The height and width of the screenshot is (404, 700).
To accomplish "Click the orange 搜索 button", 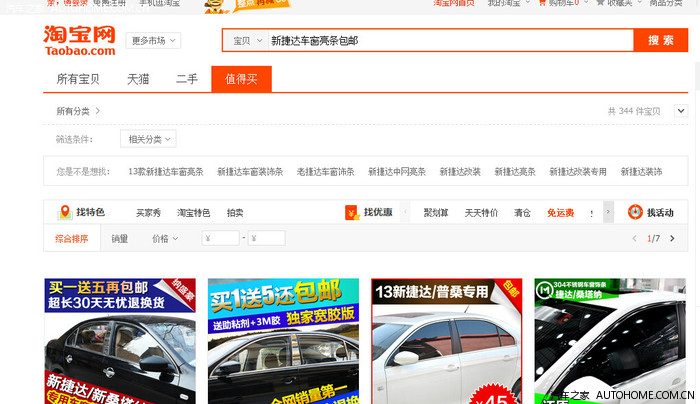I will 660,41.
